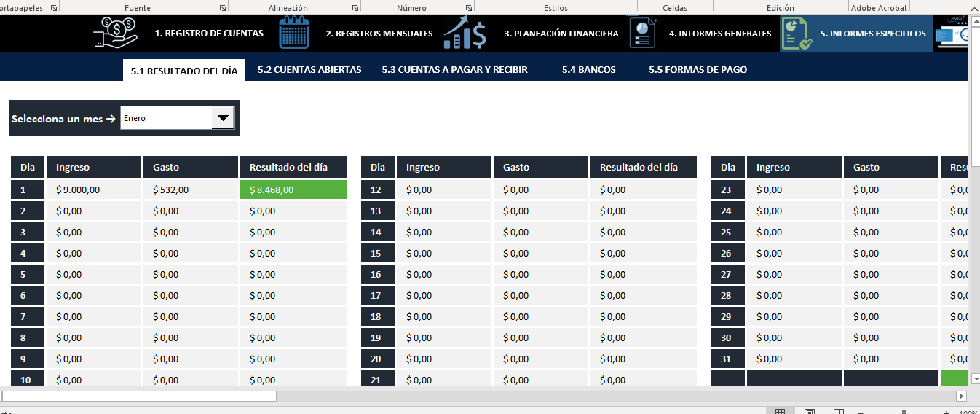980x414 pixels.
Task: Select the Ingreso cell for day 3
Action: click(x=95, y=232)
